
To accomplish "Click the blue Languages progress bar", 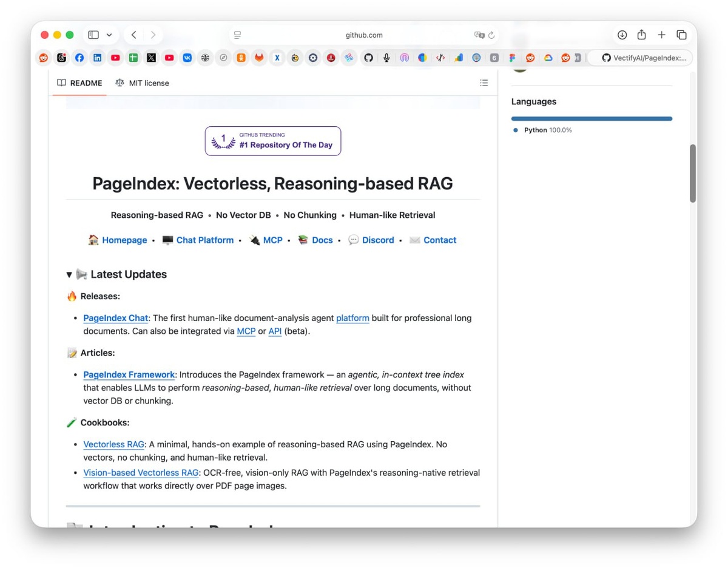I will [x=591, y=119].
